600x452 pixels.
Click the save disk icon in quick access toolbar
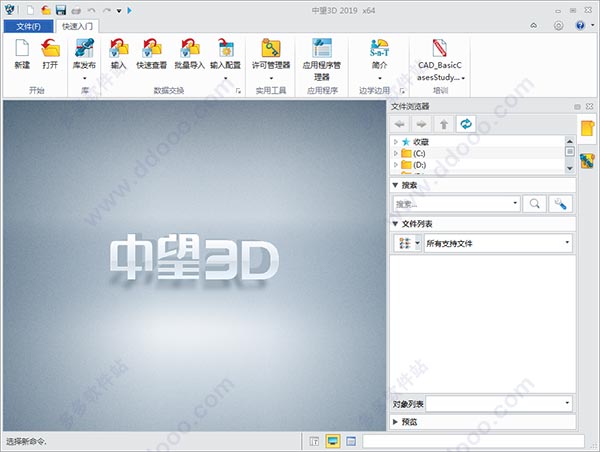tap(60, 10)
